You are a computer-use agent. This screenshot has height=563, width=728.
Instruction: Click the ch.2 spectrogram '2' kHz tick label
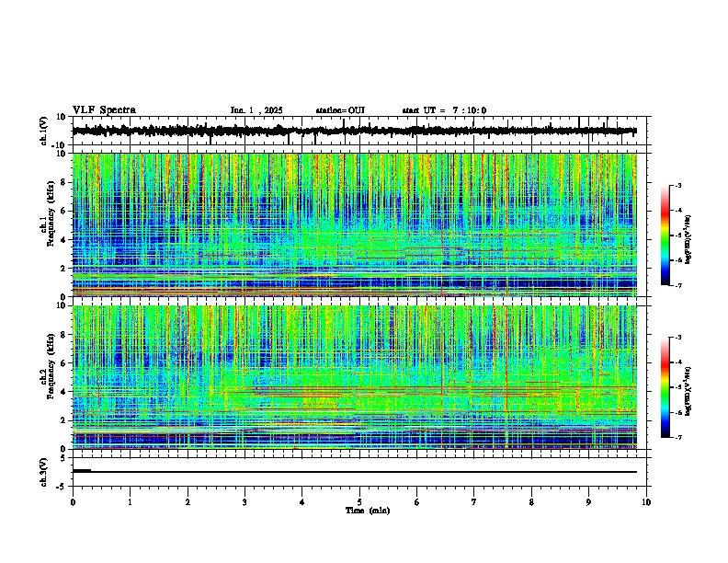coord(64,420)
